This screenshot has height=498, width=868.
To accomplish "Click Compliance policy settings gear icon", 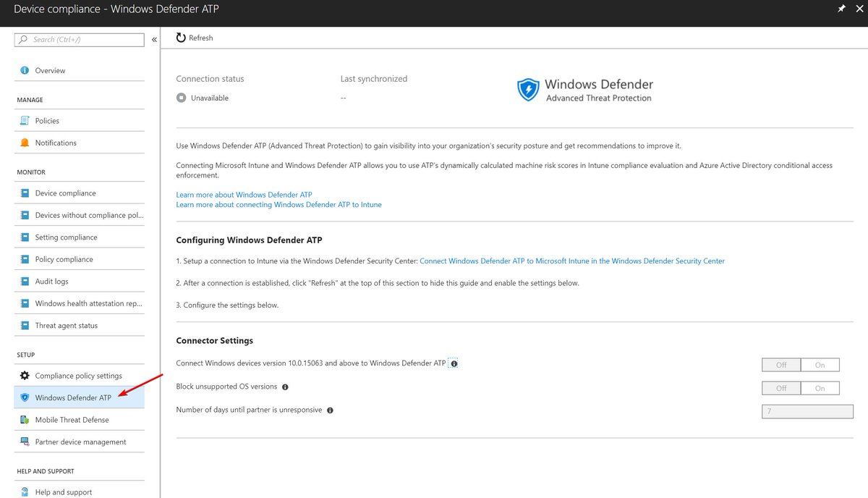I will tap(25, 376).
